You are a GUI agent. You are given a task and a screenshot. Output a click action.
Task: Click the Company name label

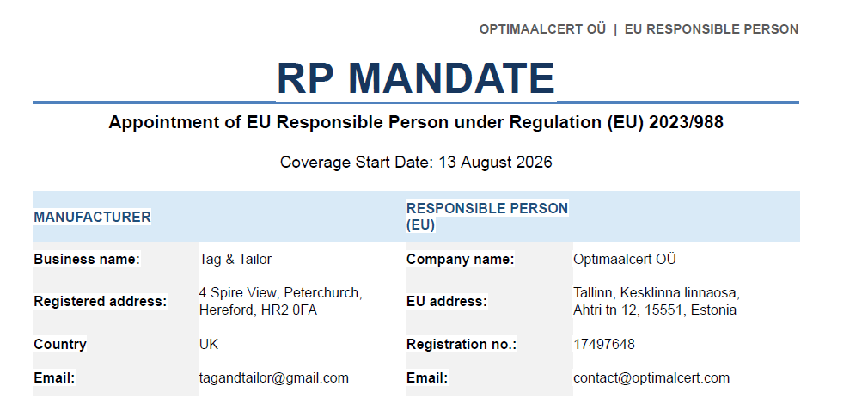coord(460,259)
